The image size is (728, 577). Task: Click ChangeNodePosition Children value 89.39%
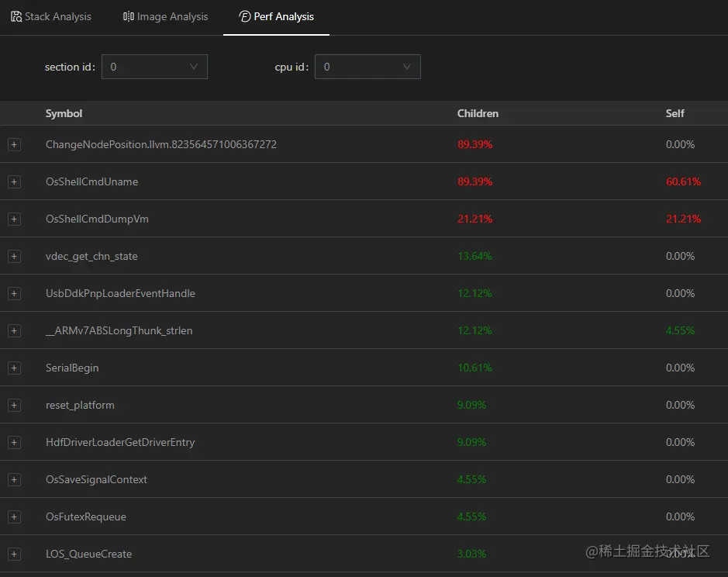[474, 144]
